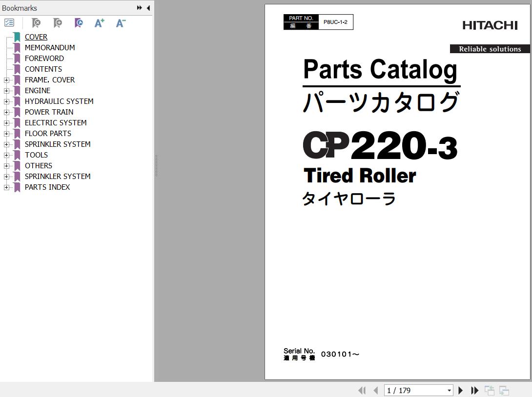Go to the first page

tap(362, 391)
